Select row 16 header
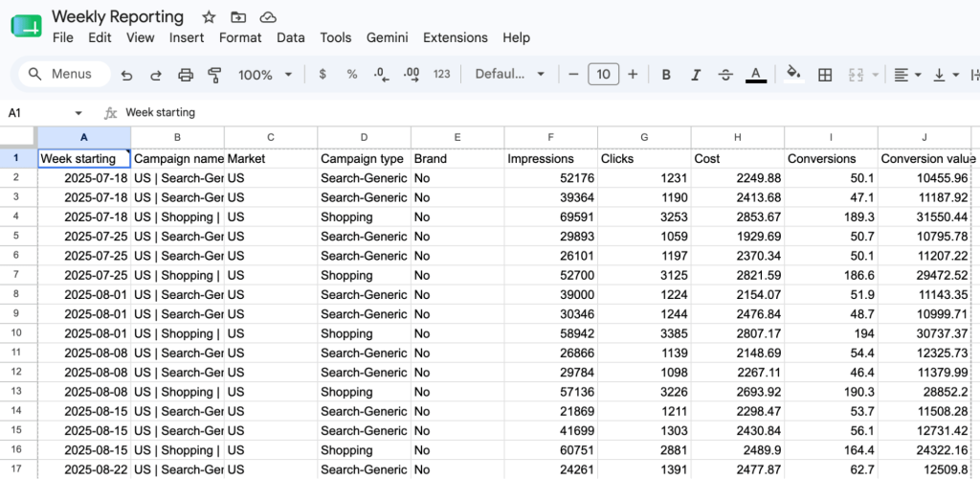 (16, 449)
